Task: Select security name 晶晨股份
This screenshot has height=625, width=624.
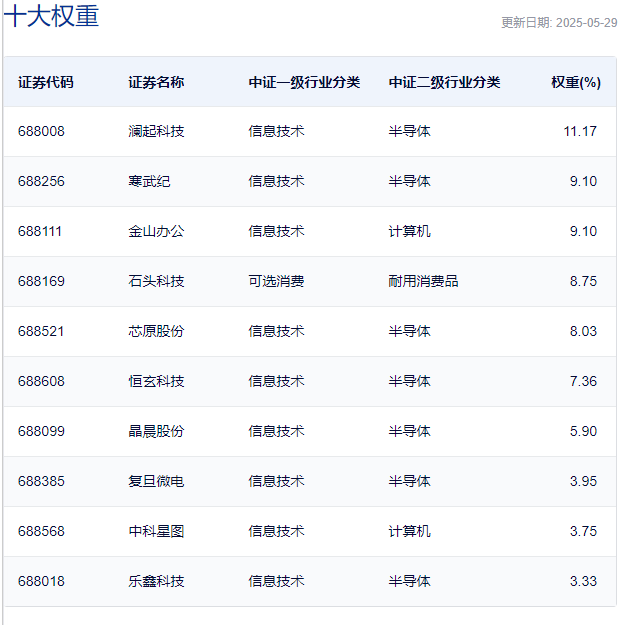Action: (156, 431)
